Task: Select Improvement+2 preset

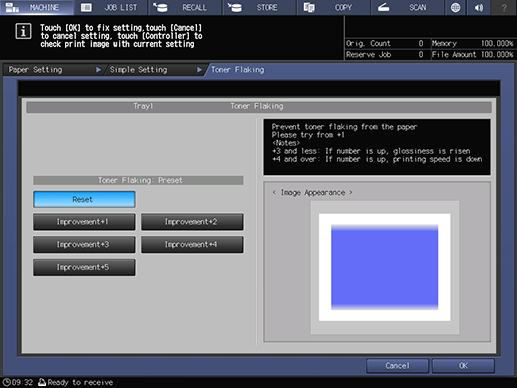Action: tap(192, 222)
